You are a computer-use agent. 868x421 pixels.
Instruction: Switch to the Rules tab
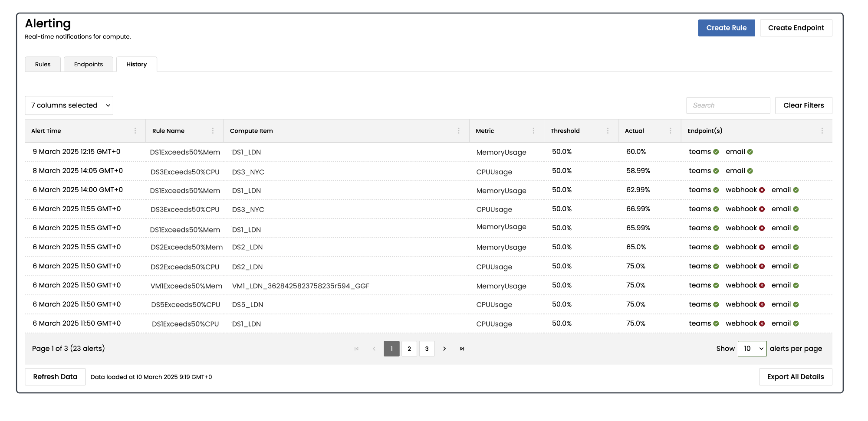pyautogui.click(x=43, y=64)
